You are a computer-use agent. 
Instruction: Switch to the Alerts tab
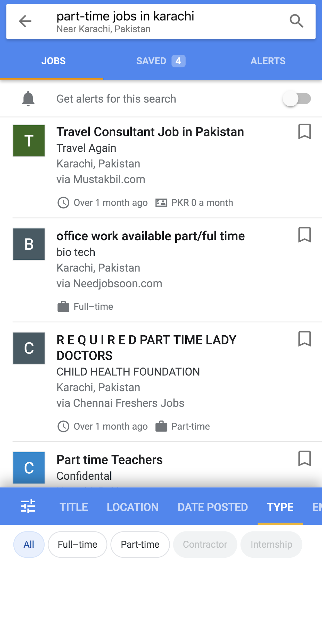tap(268, 61)
